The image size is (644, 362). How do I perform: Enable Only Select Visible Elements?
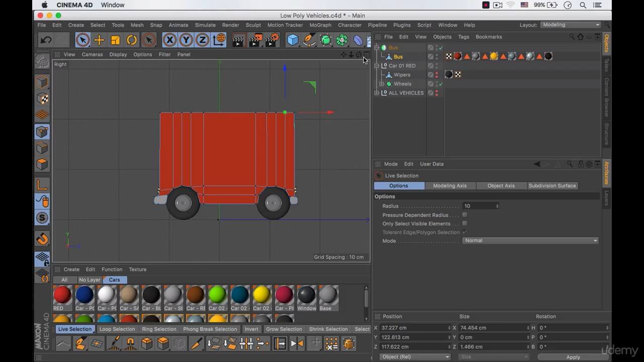[x=464, y=223]
